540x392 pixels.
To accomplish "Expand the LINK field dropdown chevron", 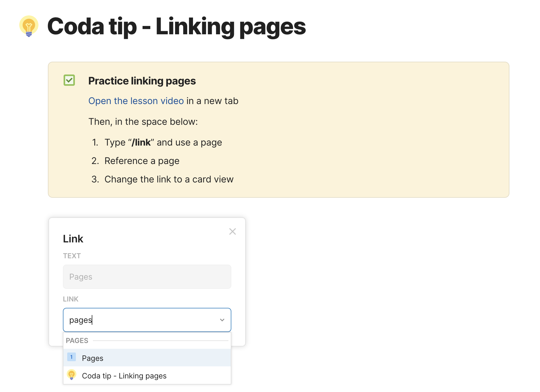I will 222,320.
